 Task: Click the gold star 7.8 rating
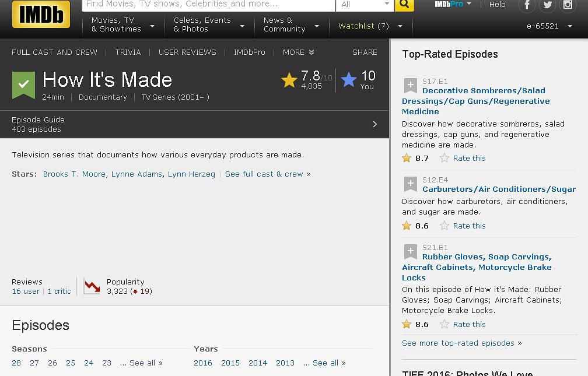click(x=289, y=80)
